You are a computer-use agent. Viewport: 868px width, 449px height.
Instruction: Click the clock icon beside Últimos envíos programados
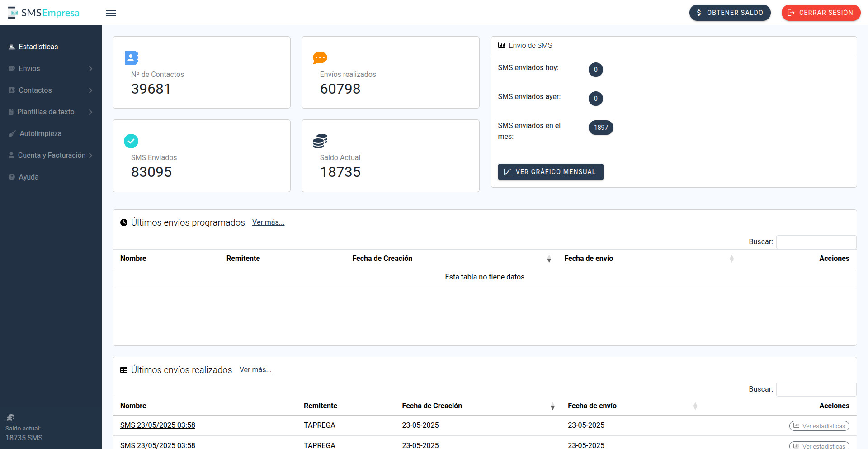124,222
